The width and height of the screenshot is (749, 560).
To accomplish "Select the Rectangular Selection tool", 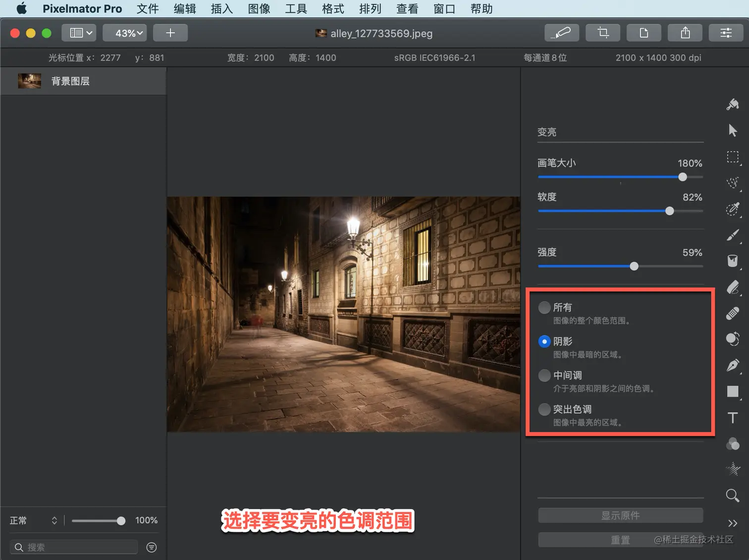I will (733, 157).
